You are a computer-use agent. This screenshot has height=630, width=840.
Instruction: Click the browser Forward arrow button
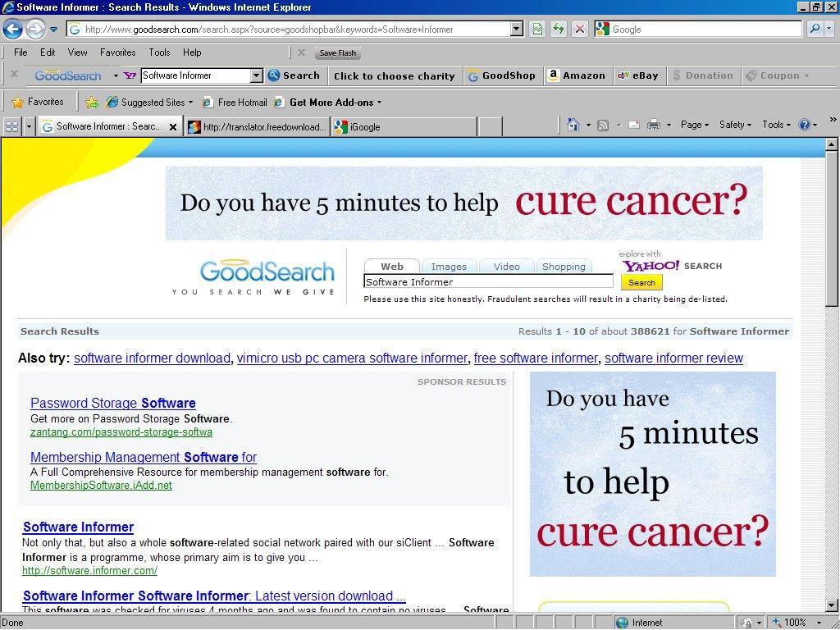[x=35, y=29]
